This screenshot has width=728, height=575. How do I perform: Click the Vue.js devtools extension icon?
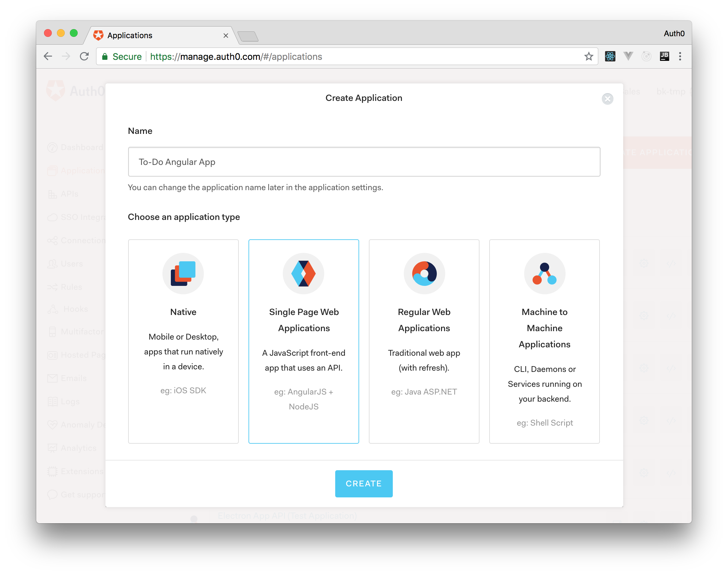click(x=628, y=56)
